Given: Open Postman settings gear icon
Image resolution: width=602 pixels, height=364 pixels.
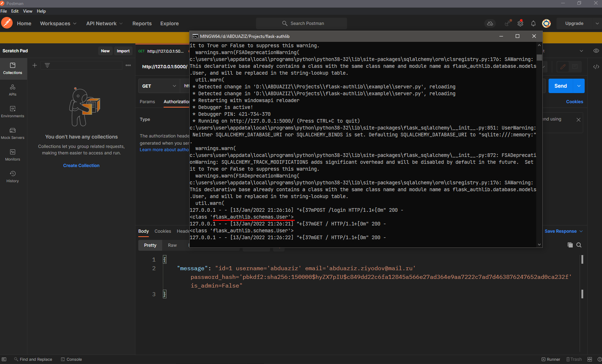Looking at the screenshot, I should click(x=520, y=23).
